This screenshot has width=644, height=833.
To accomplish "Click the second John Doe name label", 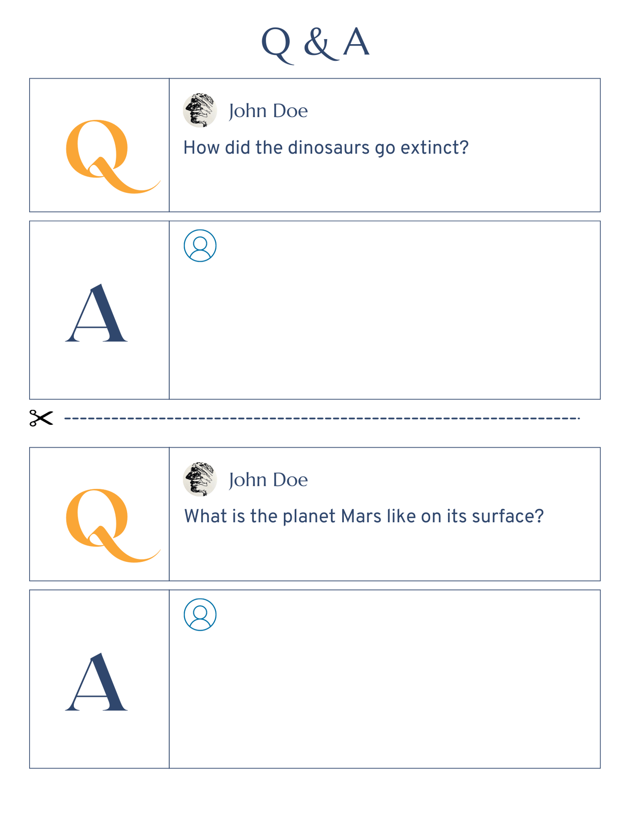I will (268, 480).
